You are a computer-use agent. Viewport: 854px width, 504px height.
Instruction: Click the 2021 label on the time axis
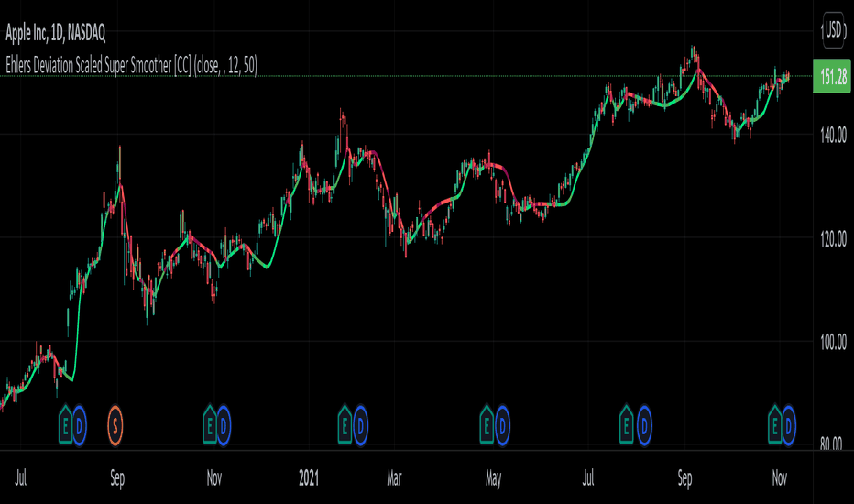[x=309, y=478]
